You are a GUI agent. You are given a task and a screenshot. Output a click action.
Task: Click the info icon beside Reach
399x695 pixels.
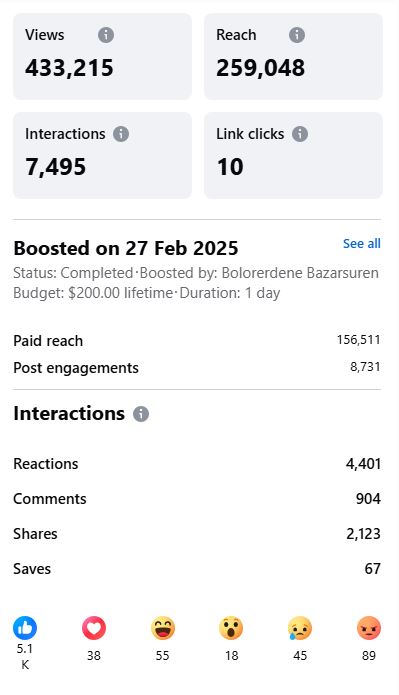[x=297, y=35]
